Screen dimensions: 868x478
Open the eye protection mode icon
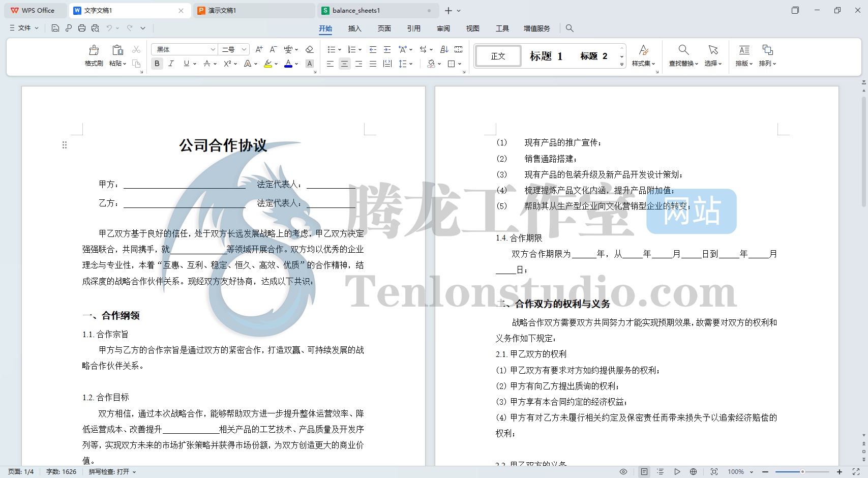coord(623,471)
